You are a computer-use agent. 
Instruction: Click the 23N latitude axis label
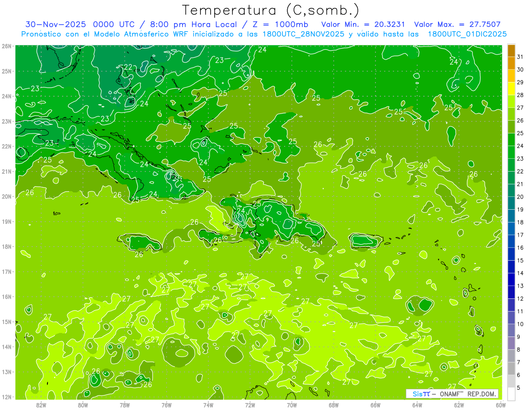pos(7,121)
